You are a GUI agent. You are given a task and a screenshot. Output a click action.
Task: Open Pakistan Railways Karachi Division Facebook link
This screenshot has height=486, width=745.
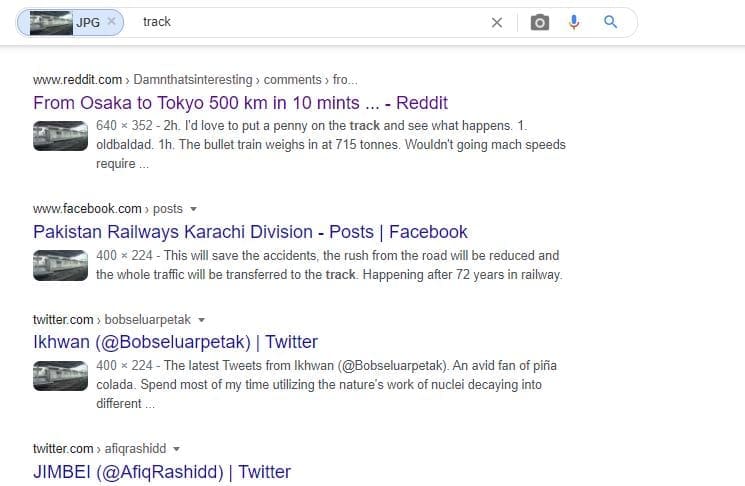coord(250,232)
